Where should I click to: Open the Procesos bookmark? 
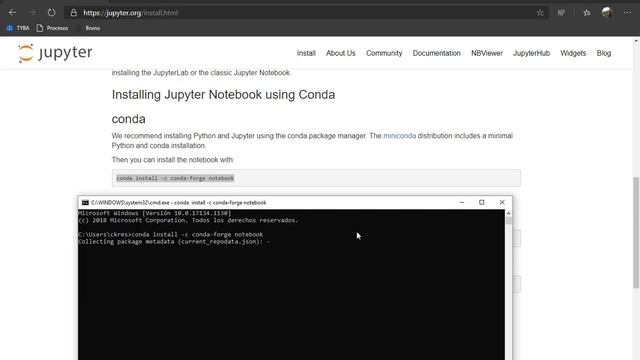coord(52,28)
